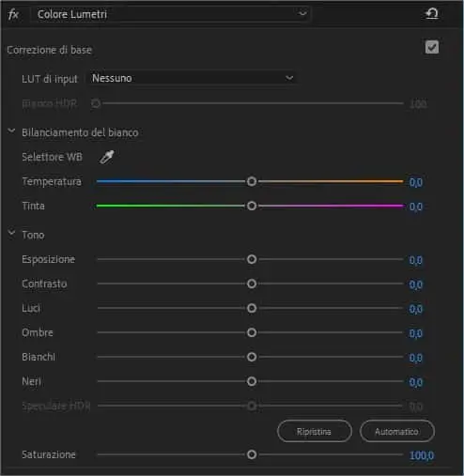Click the Ripristina button
Viewport: 464px width, 476px height.
(315, 431)
